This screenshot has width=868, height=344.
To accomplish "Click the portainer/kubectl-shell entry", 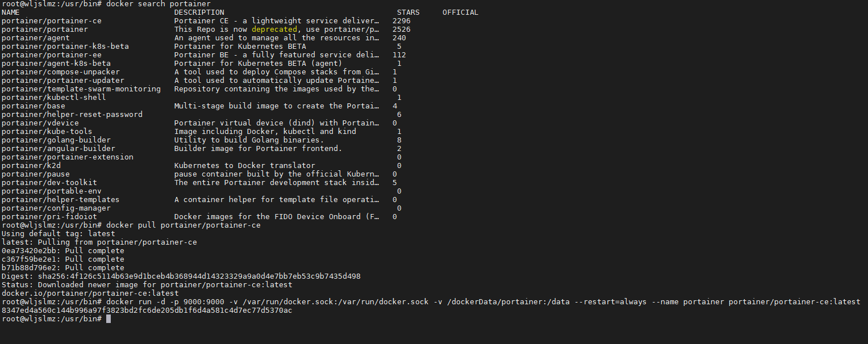I will pyautogui.click(x=54, y=97).
